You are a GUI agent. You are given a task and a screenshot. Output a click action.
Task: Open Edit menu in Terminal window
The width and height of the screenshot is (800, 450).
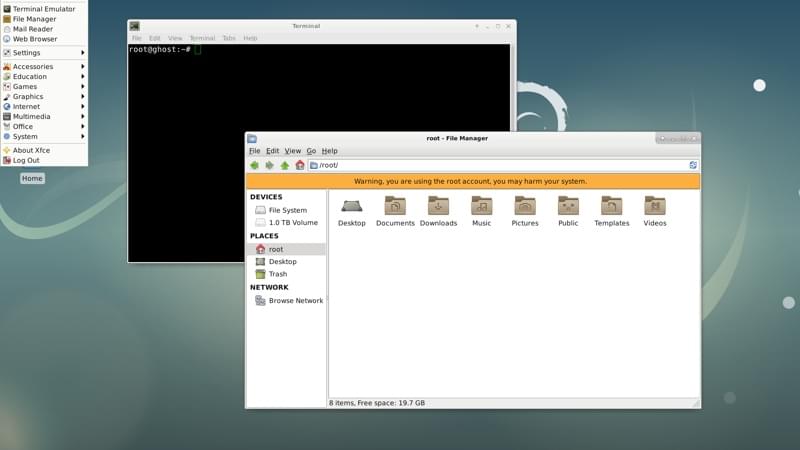click(x=155, y=38)
